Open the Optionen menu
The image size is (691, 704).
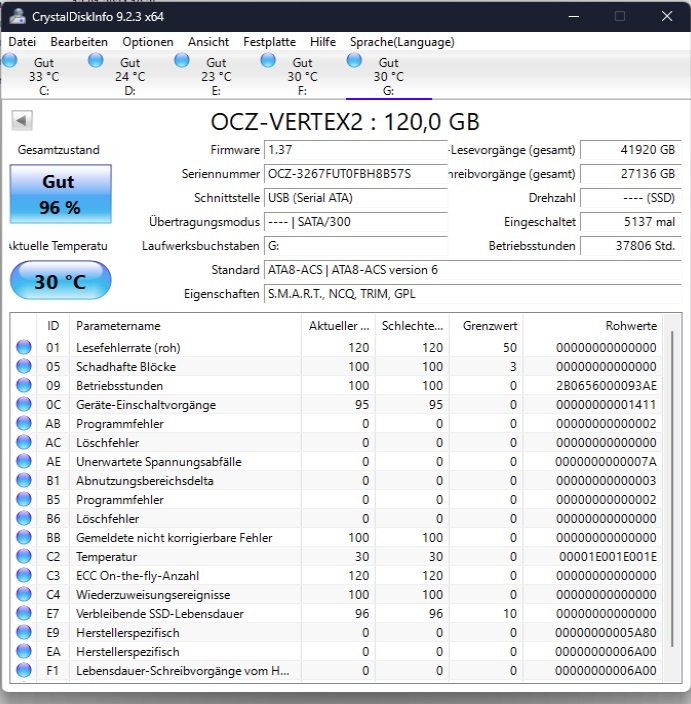148,42
